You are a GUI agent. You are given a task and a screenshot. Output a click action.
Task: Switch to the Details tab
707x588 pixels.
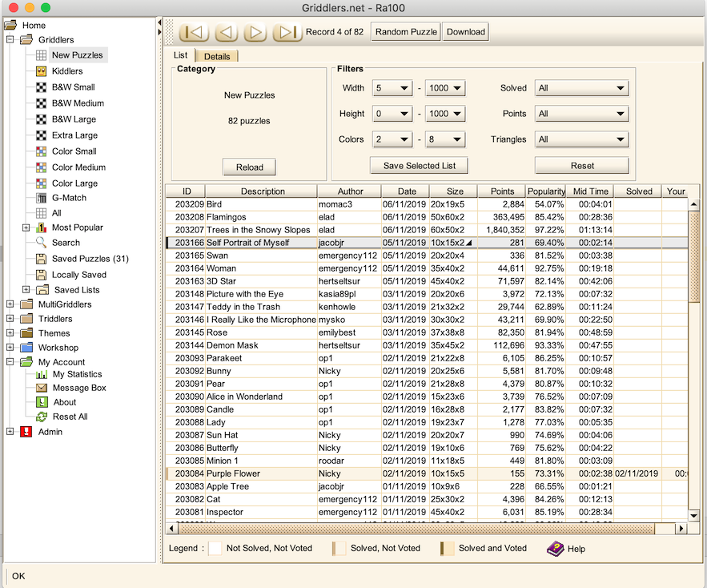tap(217, 56)
